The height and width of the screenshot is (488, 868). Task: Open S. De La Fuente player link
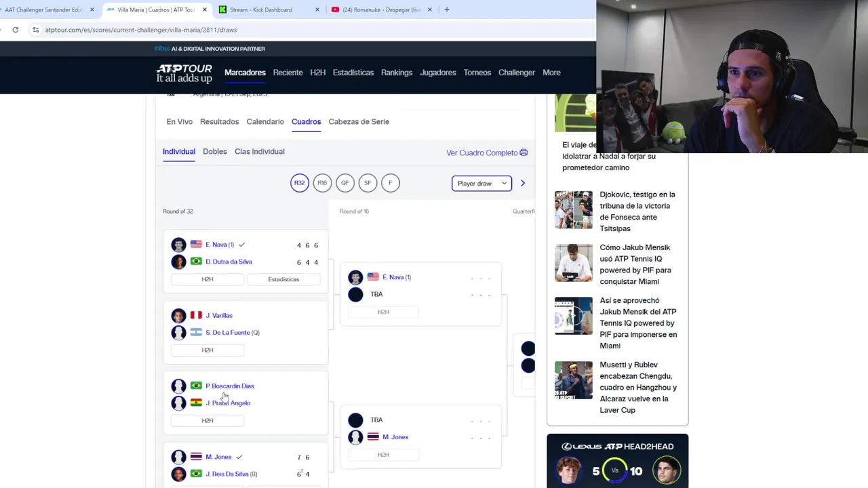pos(228,332)
